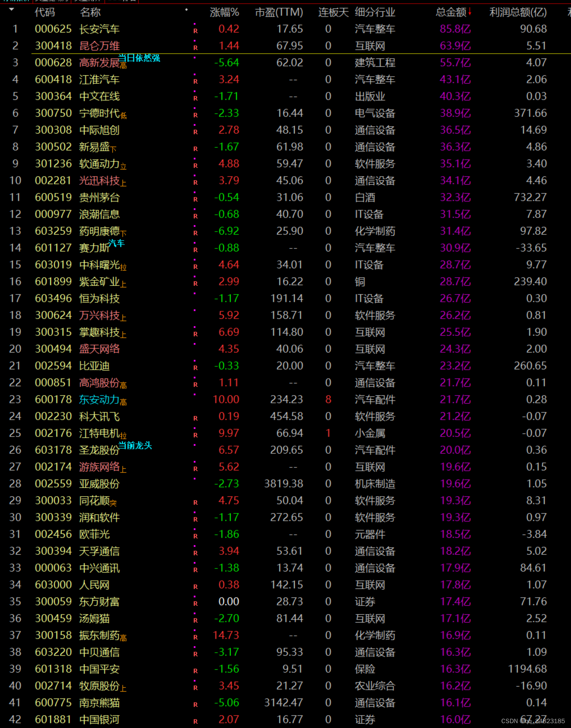The width and height of the screenshot is (571, 728).
Task: Select stock name 南京熊猫
Action: point(99,703)
